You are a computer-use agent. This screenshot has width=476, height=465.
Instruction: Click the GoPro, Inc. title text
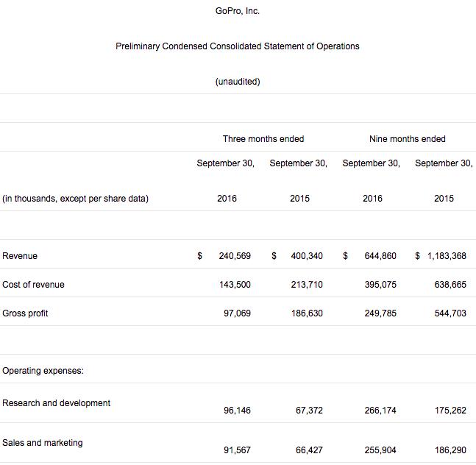click(x=238, y=11)
